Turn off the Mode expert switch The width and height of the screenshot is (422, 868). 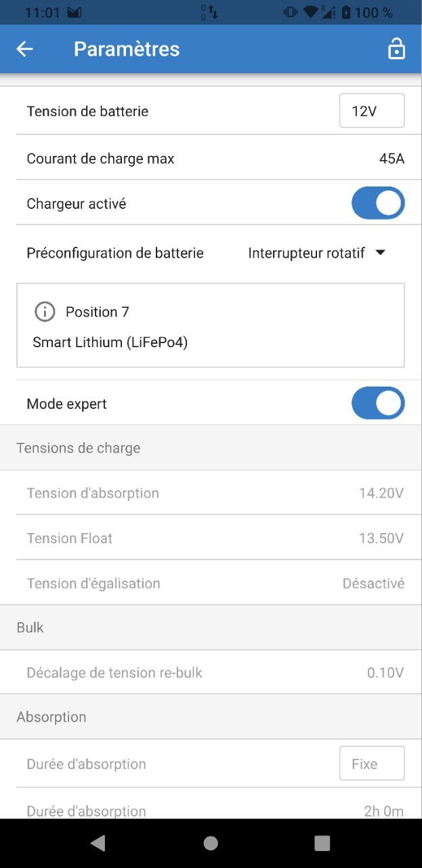(378, 403)
